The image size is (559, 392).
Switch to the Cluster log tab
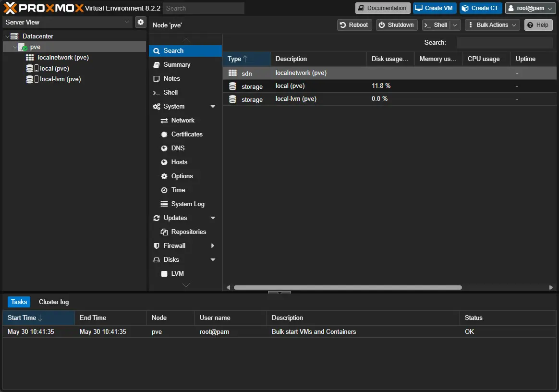click(x=54, y=302)
